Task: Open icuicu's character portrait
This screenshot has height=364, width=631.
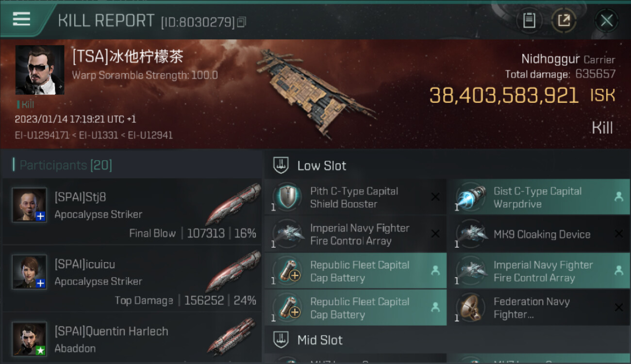Action: click(30, 272)
